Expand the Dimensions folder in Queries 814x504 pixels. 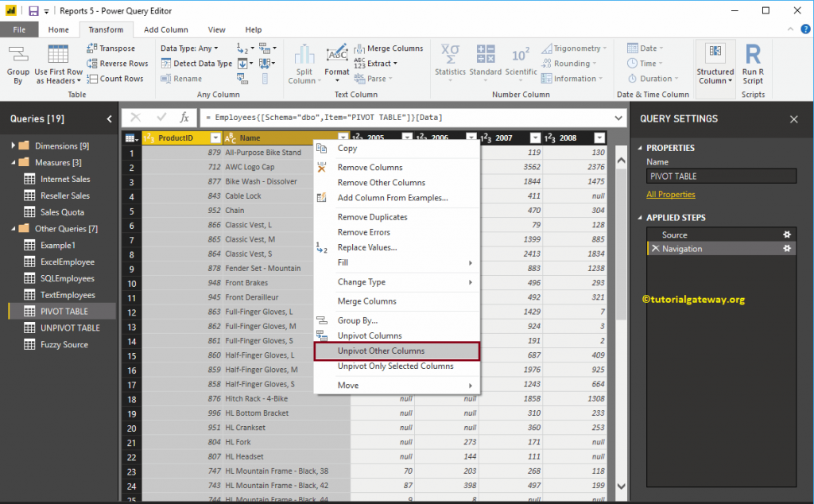point(13,145)
